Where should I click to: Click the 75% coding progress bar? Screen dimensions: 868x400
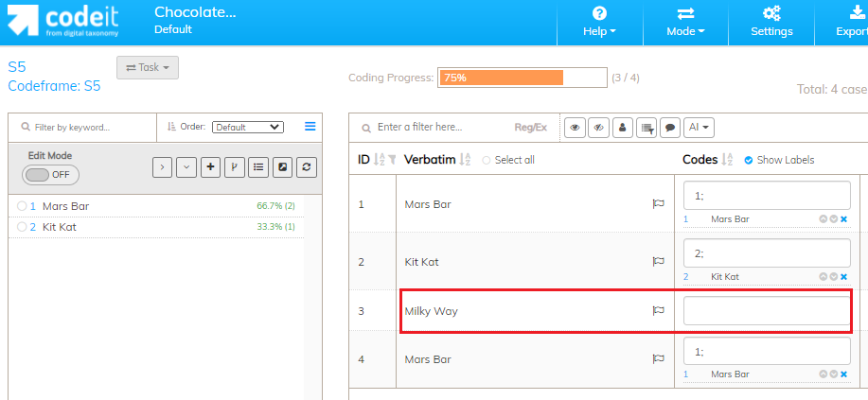click(x=522, y=78)
